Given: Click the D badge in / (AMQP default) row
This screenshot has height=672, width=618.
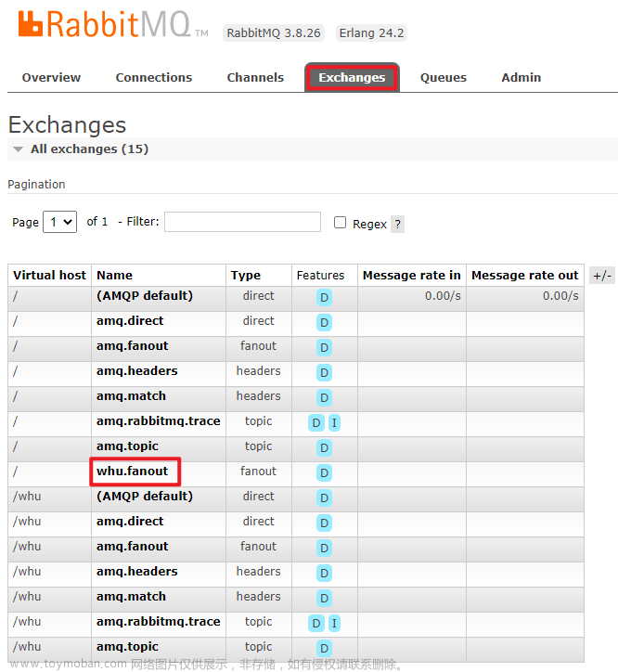Looking at the screenshot, I should point(324,297).
